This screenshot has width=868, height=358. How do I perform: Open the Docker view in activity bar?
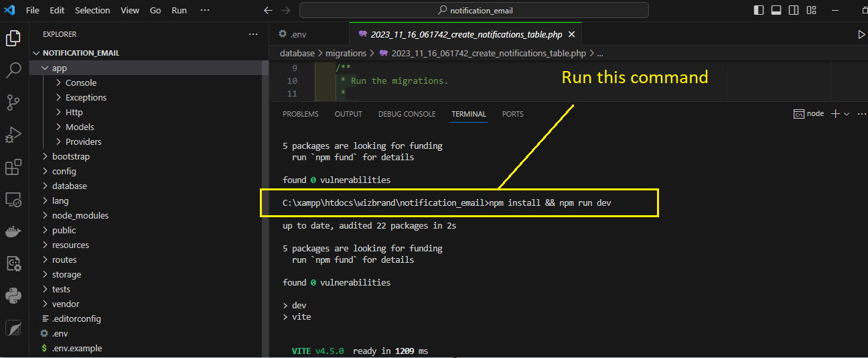tap(13, 231)
